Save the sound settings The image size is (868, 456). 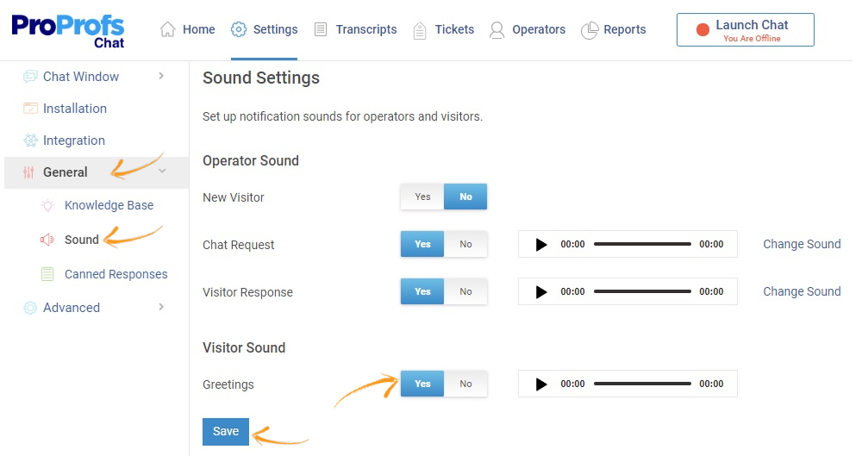[226, 432]
